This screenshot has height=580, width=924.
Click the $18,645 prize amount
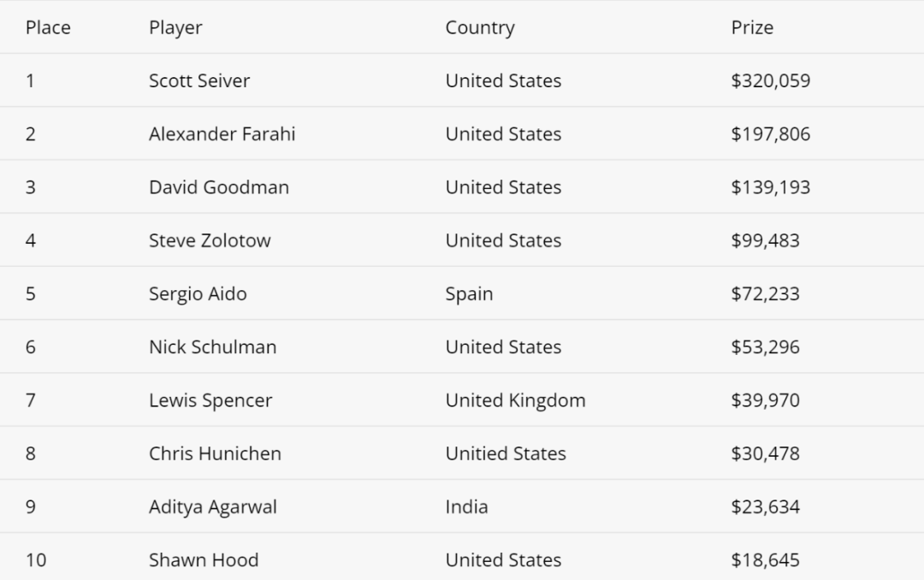pos(766,560)
